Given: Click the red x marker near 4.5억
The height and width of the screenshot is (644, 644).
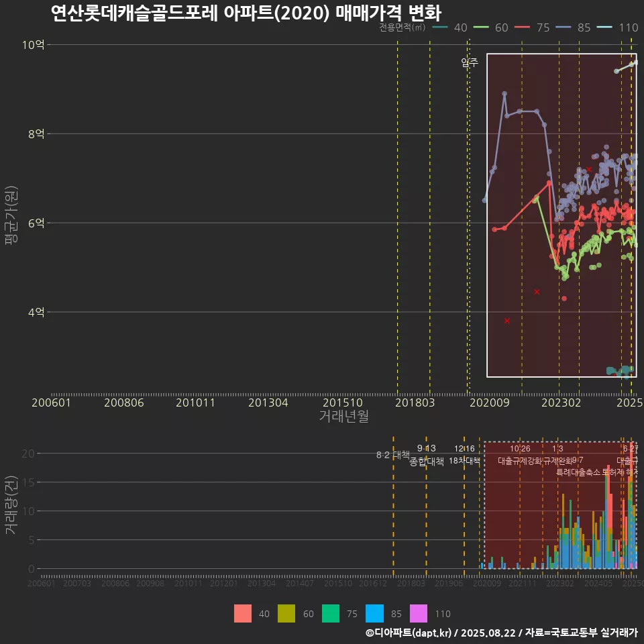Looking at the screenshot, I should pyautogui.click(x=537, y=292).
